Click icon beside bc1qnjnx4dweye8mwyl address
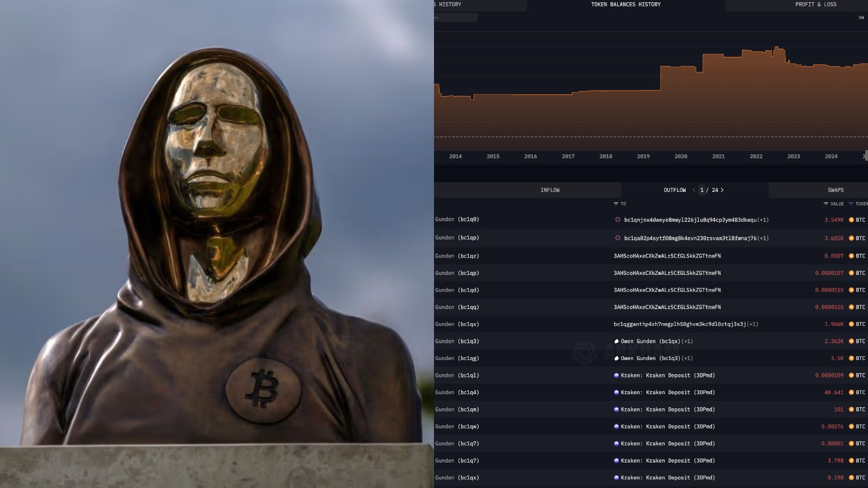Image resolution: width=868 pixels, height=488 pixels. point(617,220)
